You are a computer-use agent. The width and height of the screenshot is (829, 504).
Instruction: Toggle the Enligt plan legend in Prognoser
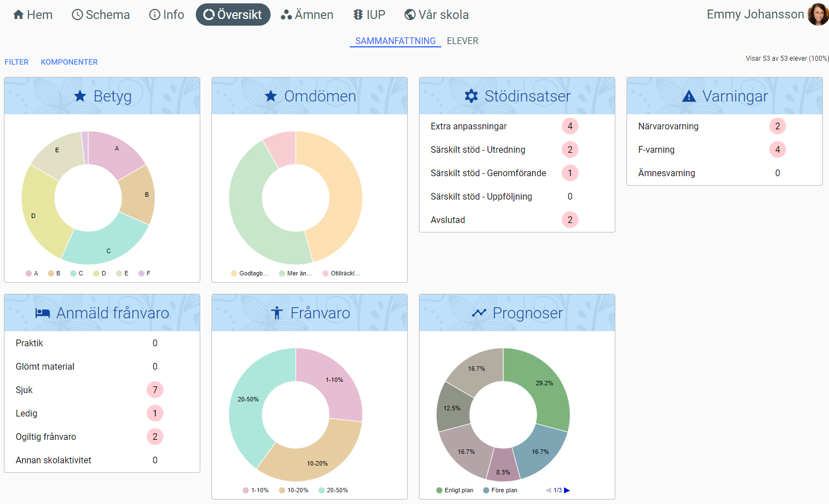(454, 490)
